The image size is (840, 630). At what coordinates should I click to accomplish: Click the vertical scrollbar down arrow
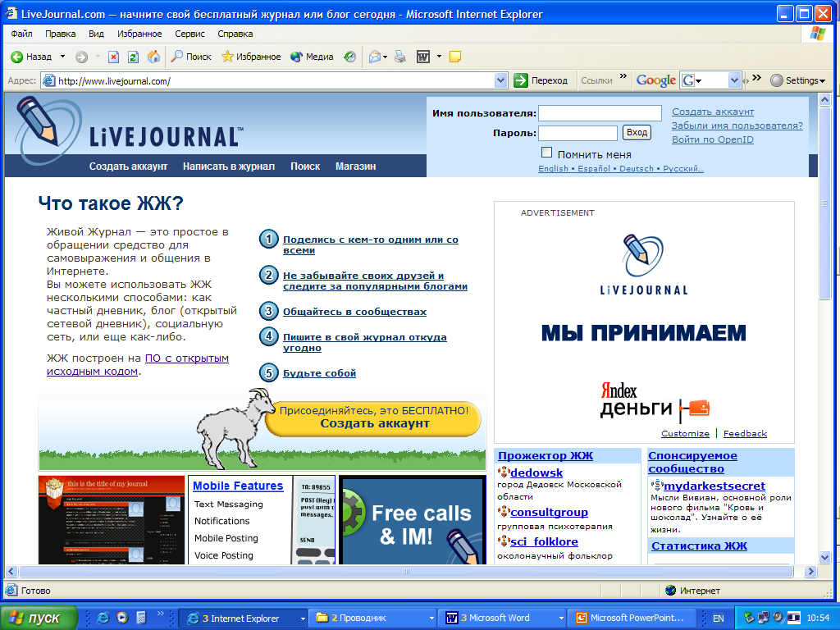pyautogui.click(x=824, y=557)
